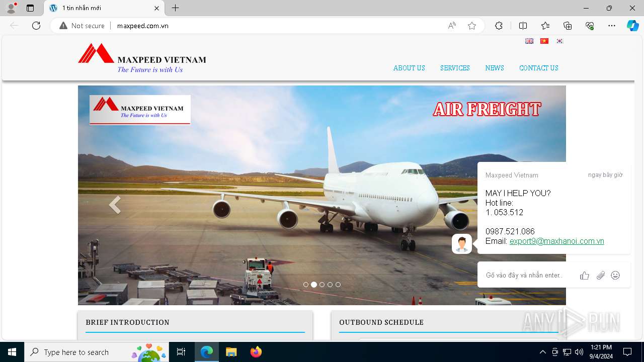This screenshot has width=644, height=362.
Task: Select the first slider dot
Action: pos(306,285)
